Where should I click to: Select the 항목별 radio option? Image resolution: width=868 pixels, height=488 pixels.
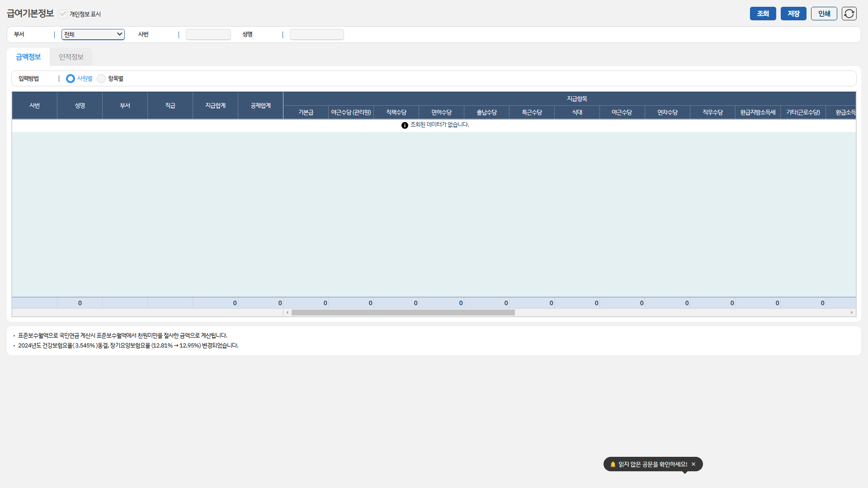[101, 79]
